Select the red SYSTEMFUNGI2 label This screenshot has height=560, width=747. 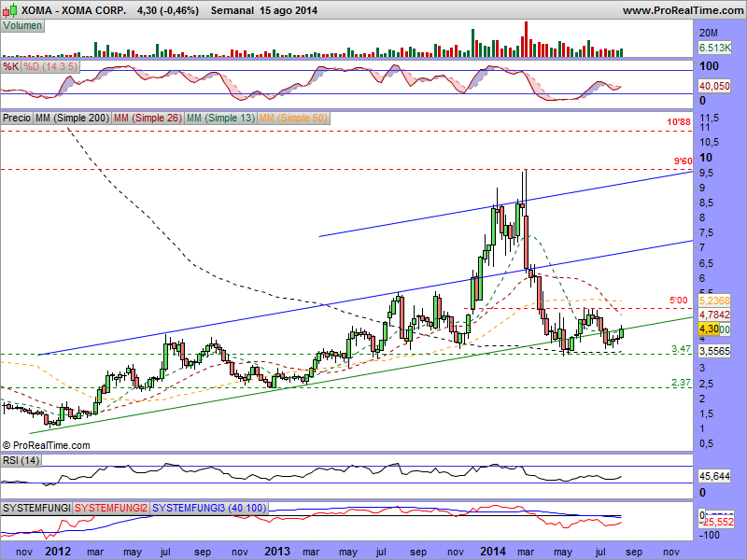coord(111,508)
